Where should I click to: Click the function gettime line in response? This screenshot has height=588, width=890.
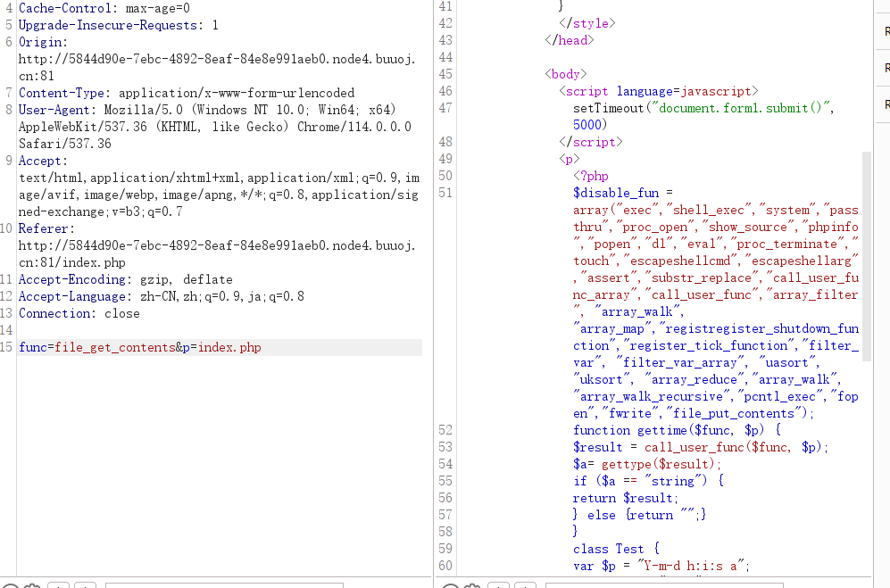(678, 430)
